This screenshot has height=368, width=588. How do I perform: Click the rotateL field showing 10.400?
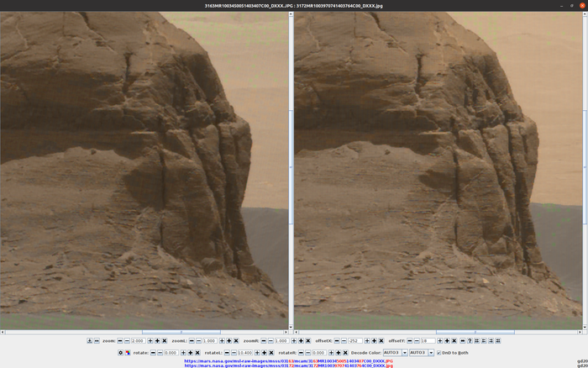pyautogui.click(x=245, y=353)
